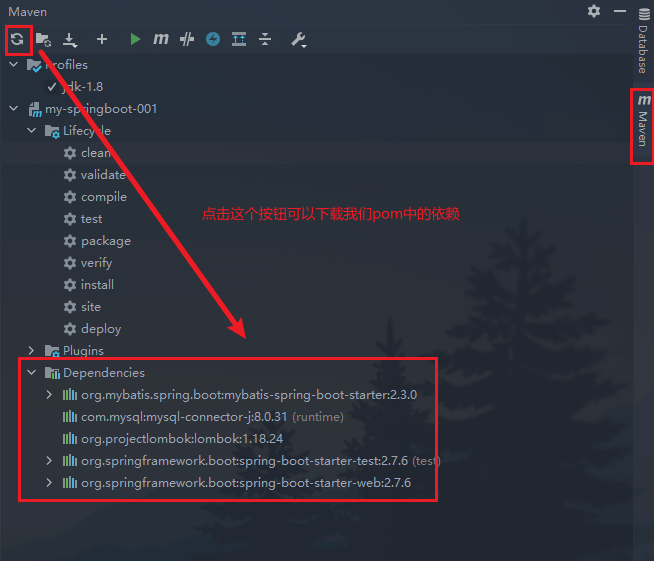The height and width of the screenshot is (561, 654).
Task: Select the deploy lifecycle goal
Action: 101,329
